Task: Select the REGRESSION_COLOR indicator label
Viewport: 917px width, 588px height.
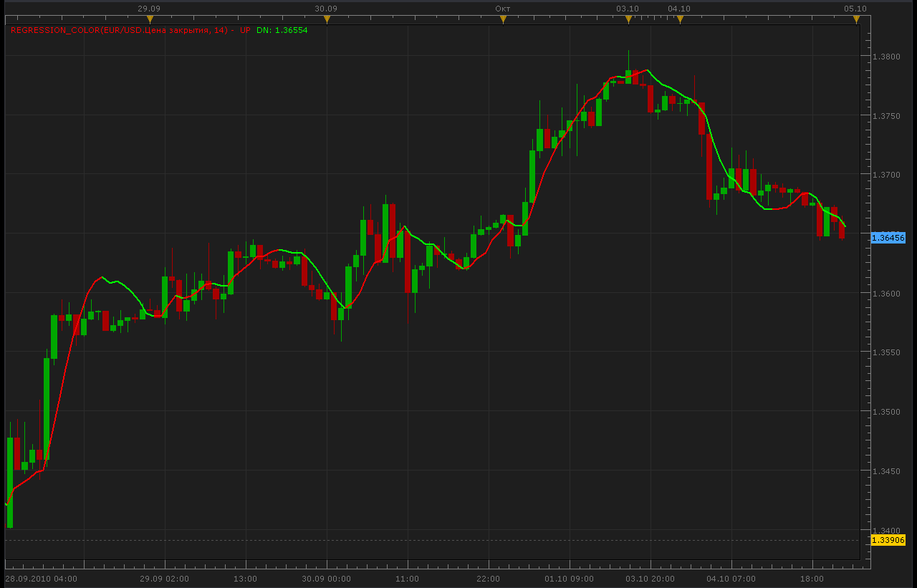Action: point(120,30)
